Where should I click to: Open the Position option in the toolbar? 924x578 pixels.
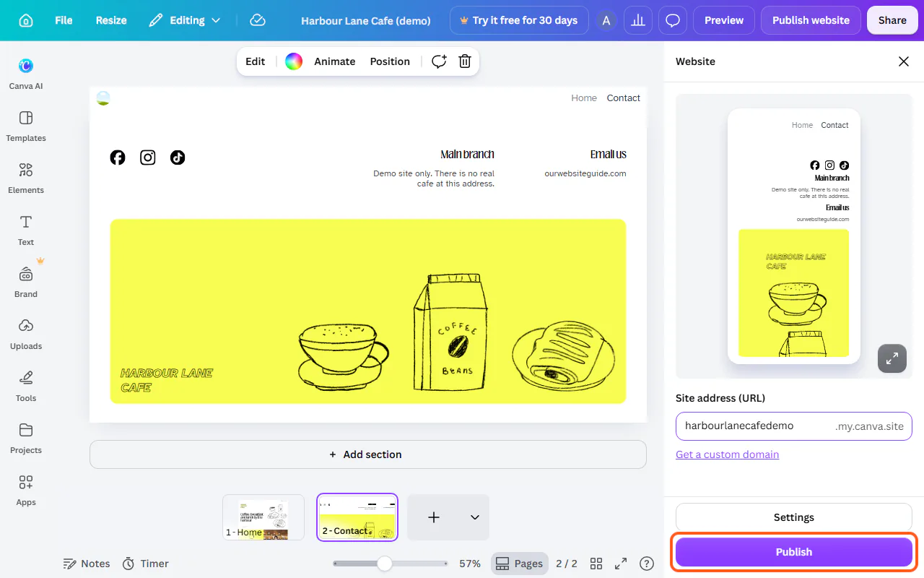(390, 61)
